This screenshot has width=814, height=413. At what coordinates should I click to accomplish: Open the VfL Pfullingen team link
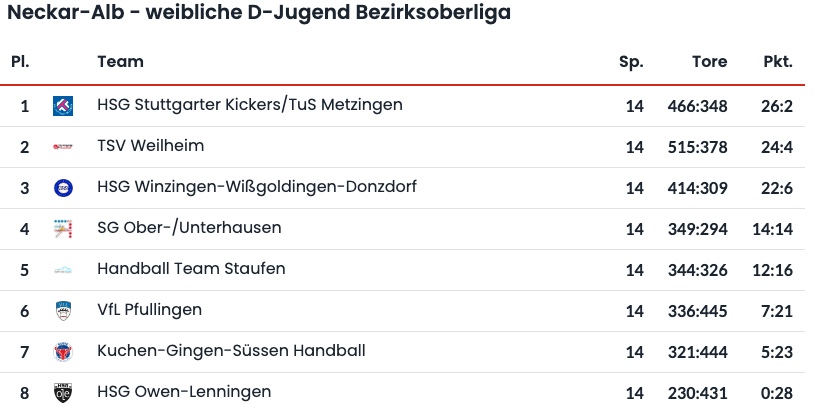tap(149, 309)
